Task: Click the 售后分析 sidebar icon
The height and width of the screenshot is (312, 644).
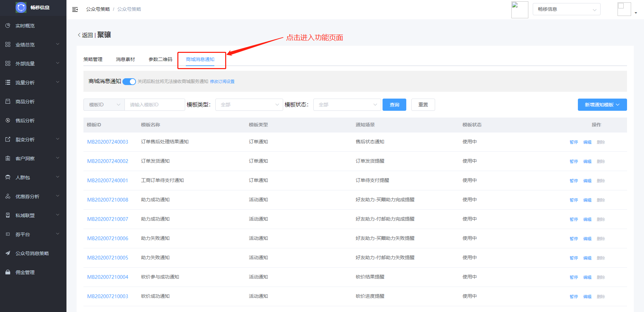Action: (x=8, y=121)
